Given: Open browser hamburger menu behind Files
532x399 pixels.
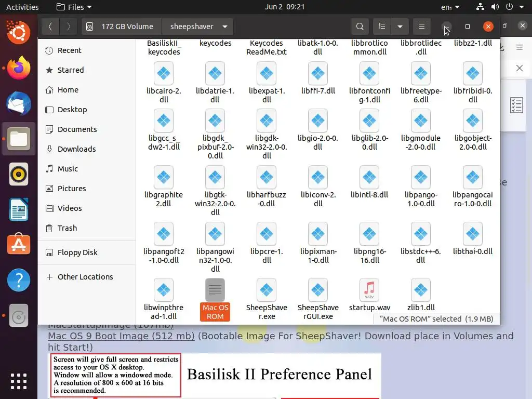Looking at the screenshot, I should [x=520, y=47].
